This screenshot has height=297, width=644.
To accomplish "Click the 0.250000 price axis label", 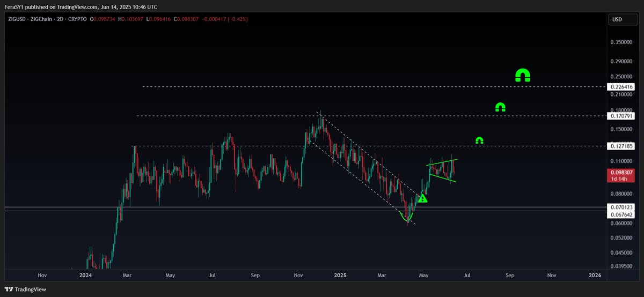I will point(621,77).
